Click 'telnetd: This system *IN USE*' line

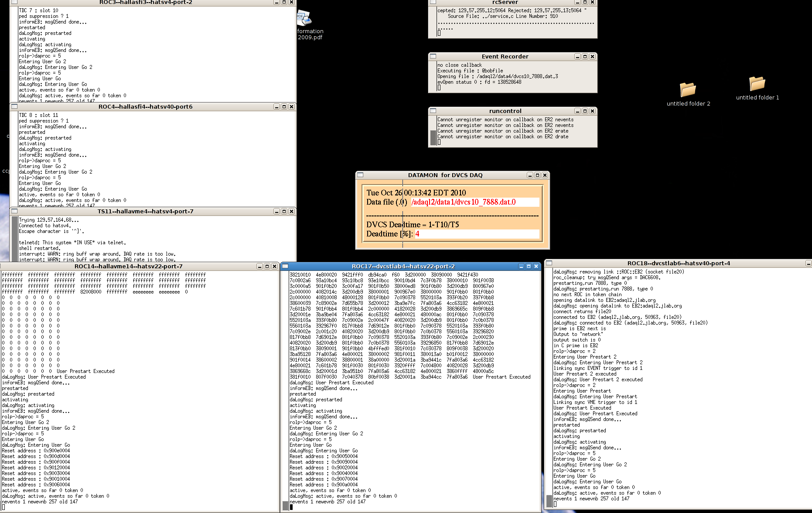72,243
